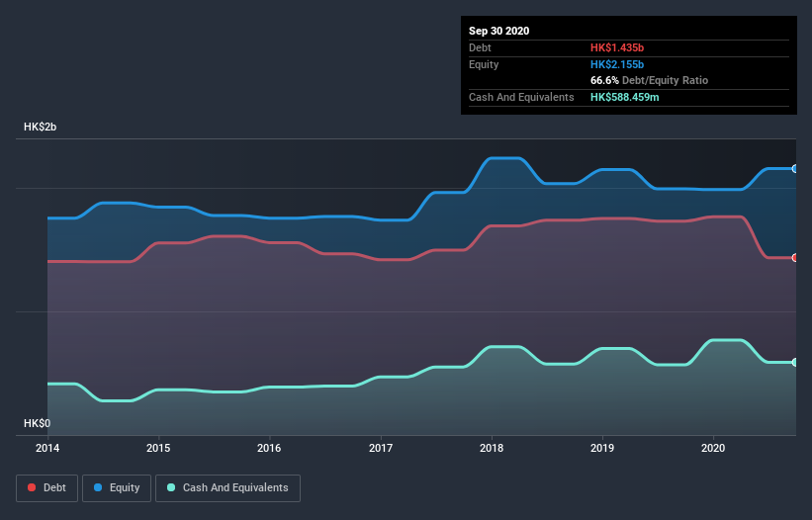Click the HK$0 axis label

(x=37, y=423)
